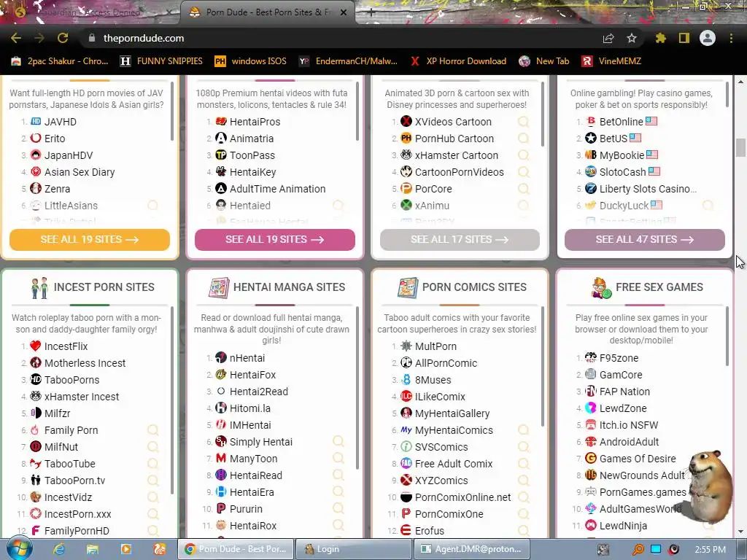Click the Porn Dude Chrome taskbar button

[x=236, y=549]
